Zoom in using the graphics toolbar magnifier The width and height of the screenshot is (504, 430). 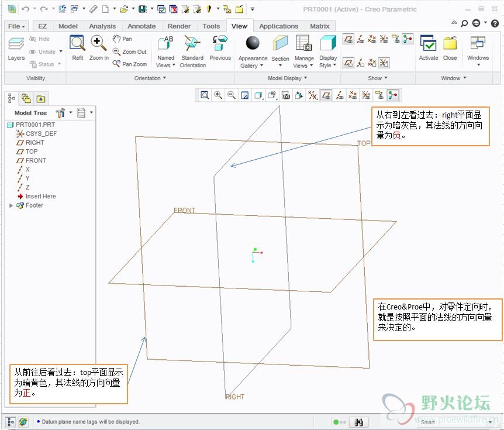click(x=218, y=95)
